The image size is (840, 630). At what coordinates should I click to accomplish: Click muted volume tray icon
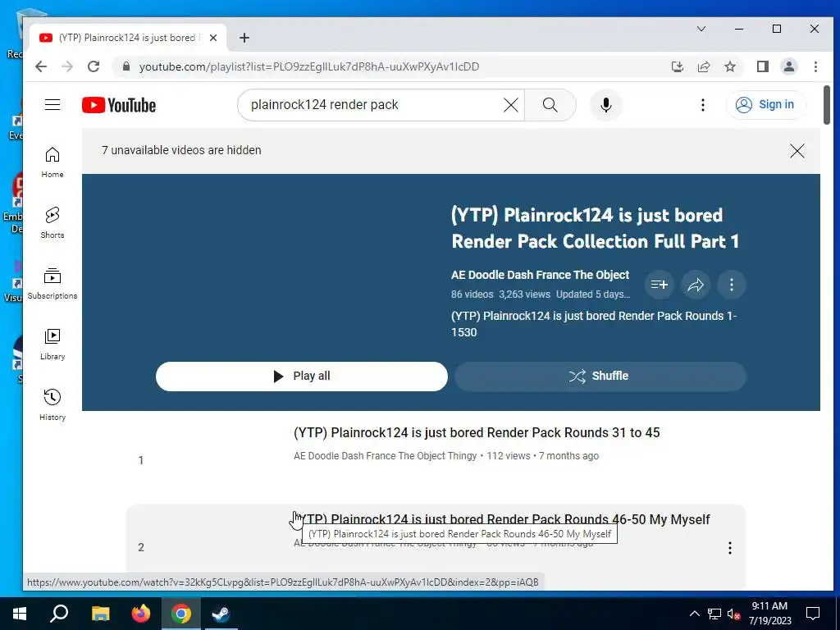pos(733,614)
